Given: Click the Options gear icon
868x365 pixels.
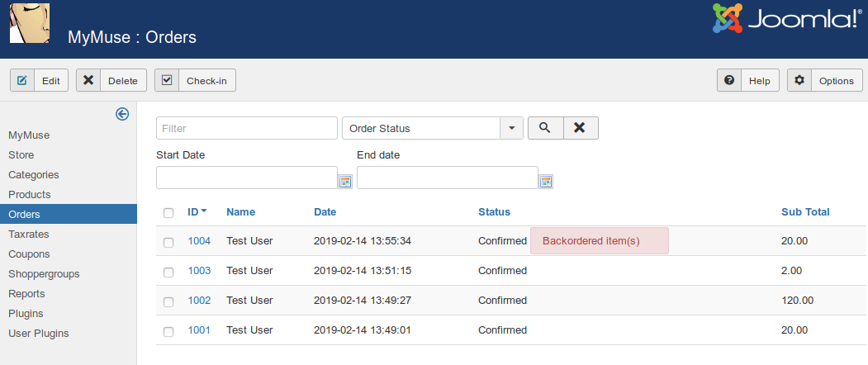Looking at the screenshot, I should (x=799, y=80).
